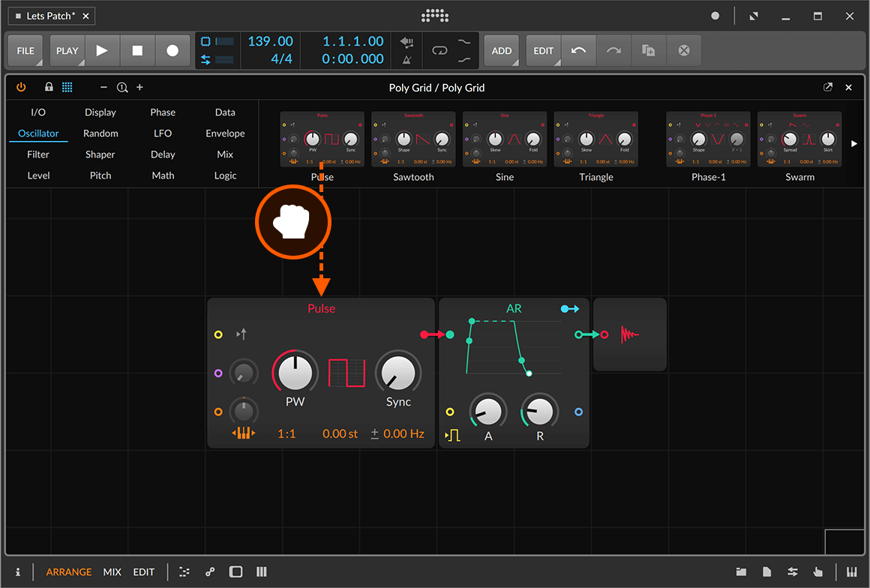The width and height of the screenshot is (870, 588).
Task: Click the transport Play triangle button
Action: click(x=102, y=51)
